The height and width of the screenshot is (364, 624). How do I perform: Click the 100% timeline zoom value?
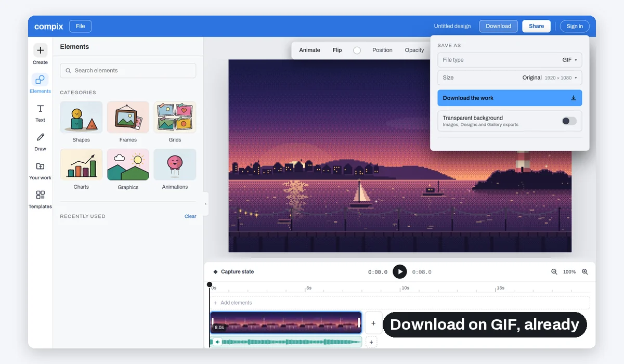tap(569, 272)
